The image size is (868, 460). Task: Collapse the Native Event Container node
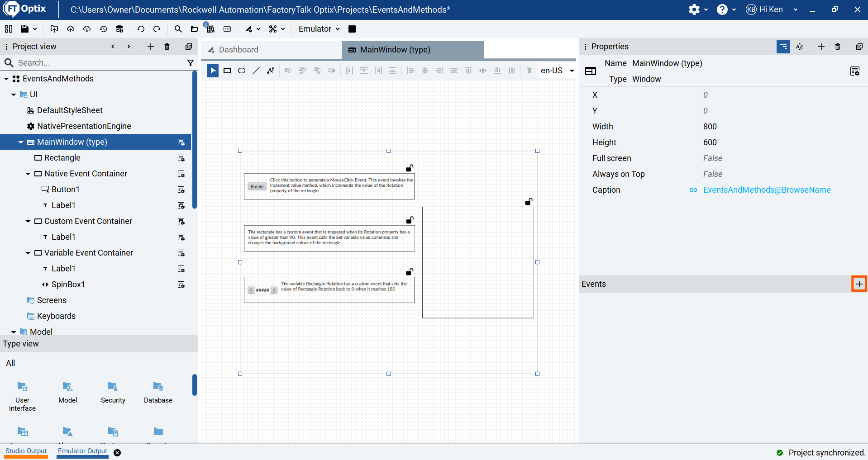[28, 174]
